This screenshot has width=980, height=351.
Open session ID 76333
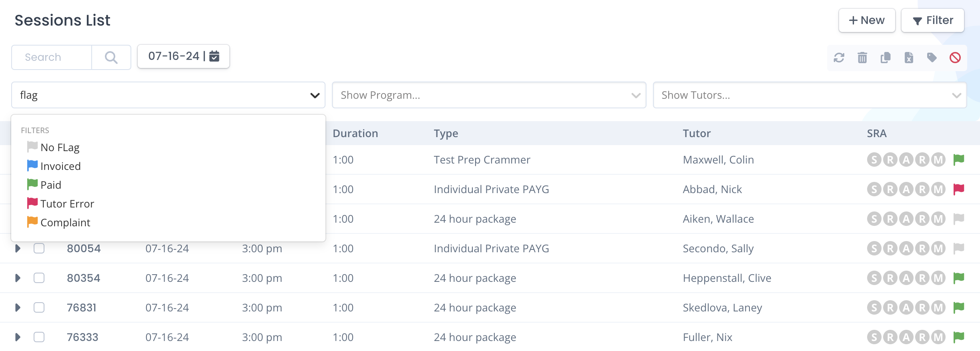tap(82, 337)
